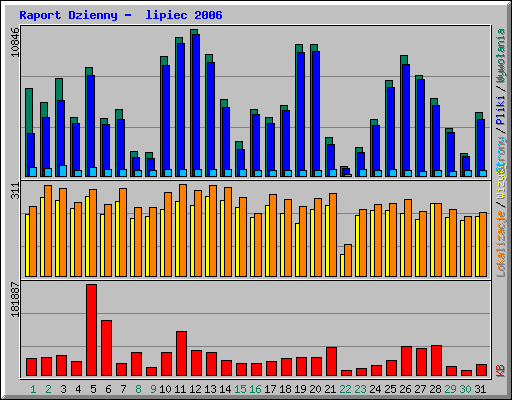
Task: Click the Lokalizacje legend label
Action: point(501,244)
